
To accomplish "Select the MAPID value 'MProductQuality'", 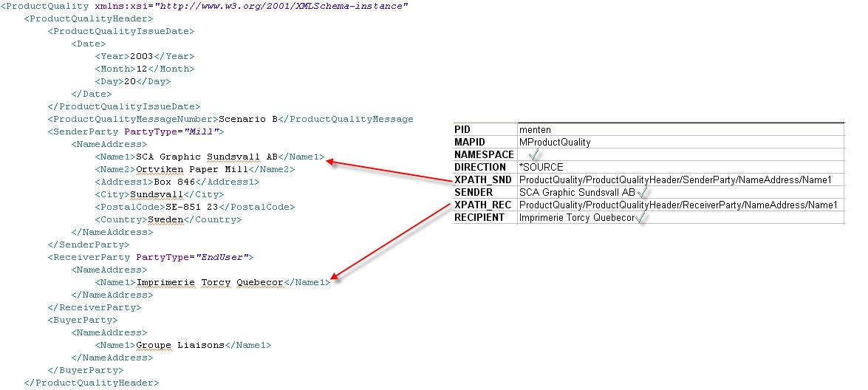I will 555,143.
